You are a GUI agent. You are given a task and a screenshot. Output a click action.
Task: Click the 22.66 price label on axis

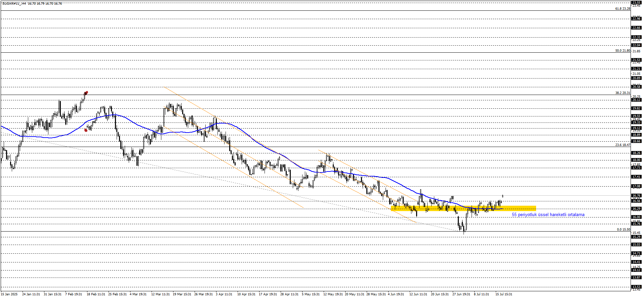click(x=636, y=28)
